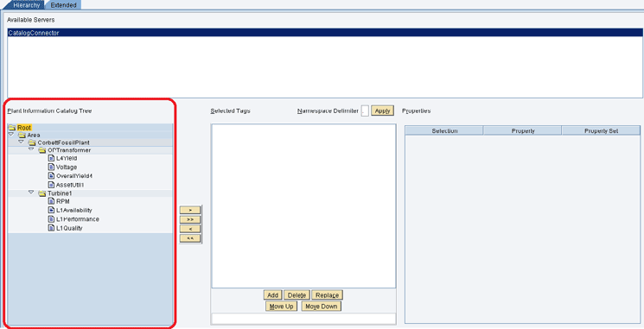Screen dimensions: 644x329
Task: Select the OPTransformer tree label
Action: pyautogui.click(x=69, y=150)
